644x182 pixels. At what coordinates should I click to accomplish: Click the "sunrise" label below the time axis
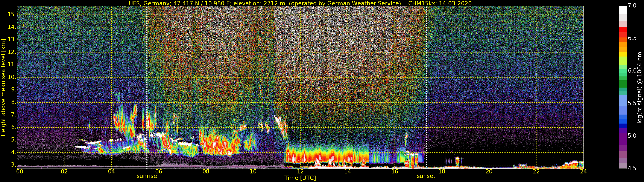pyautogui.click(x=147, y=176)
